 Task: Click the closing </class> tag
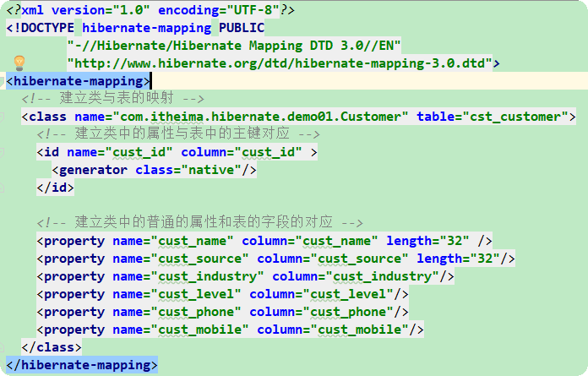click(x=52, y=347)
